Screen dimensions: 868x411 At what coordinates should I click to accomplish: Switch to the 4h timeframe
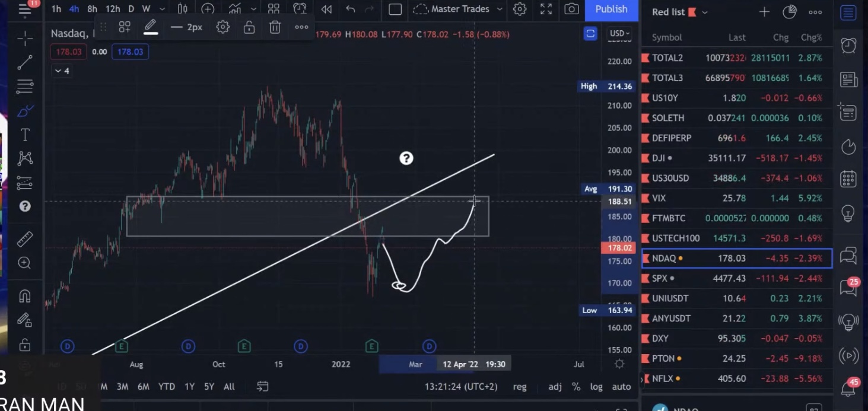(74, 9)
